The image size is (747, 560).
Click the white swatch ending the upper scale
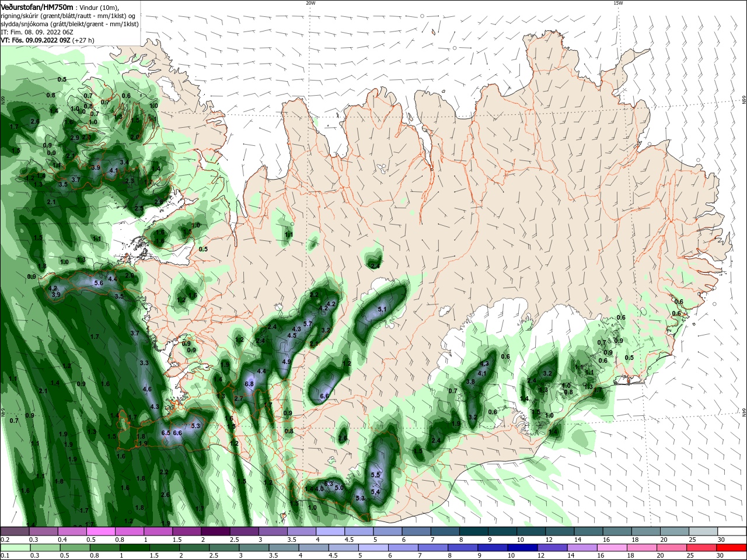coord(731,531)
